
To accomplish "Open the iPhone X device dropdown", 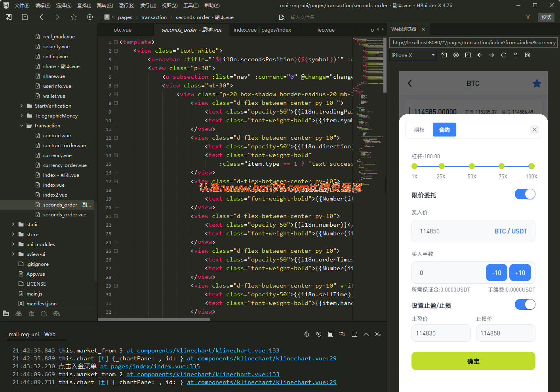I will (413, 55).
